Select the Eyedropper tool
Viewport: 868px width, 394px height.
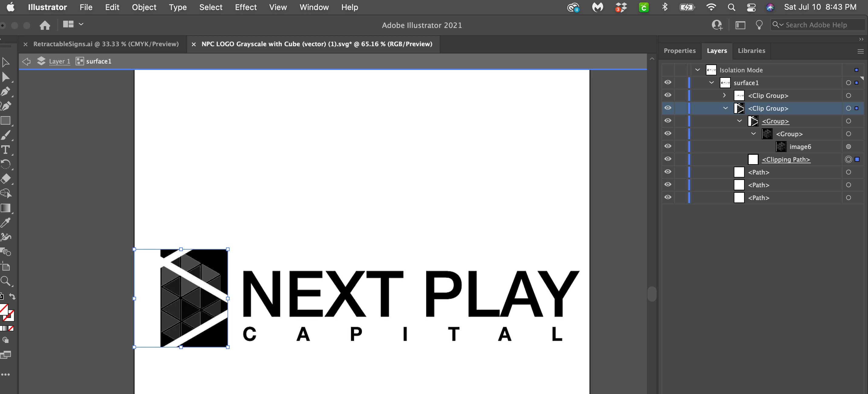(5, 223)
